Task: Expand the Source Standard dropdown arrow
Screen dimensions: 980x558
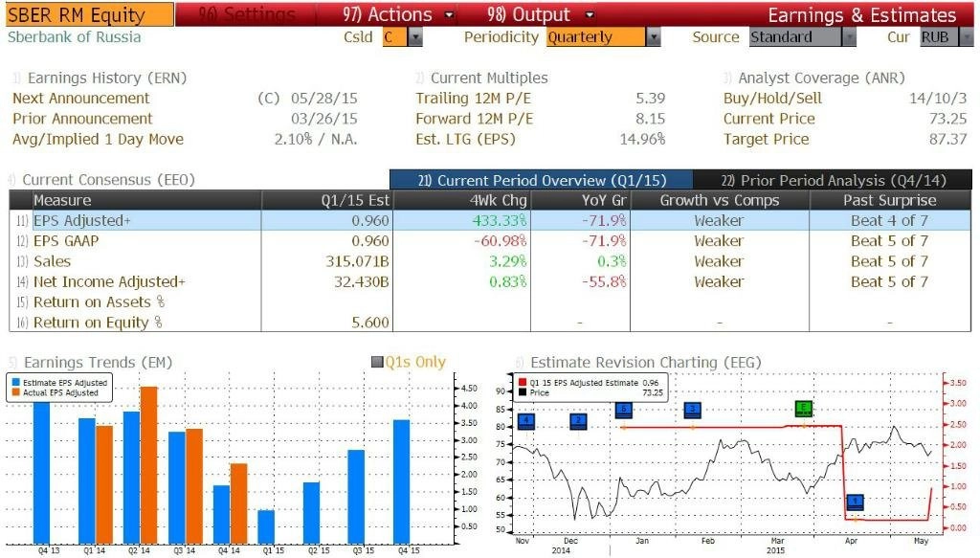Action: 848,37
